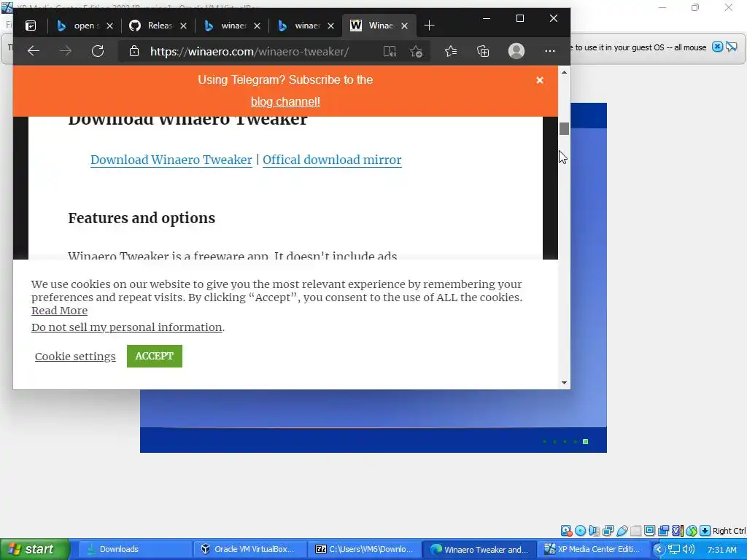Viewport: 747px width, 560px height.
Task: Click 'Download Winaero Tweaker' link
Action: (171, 160)
